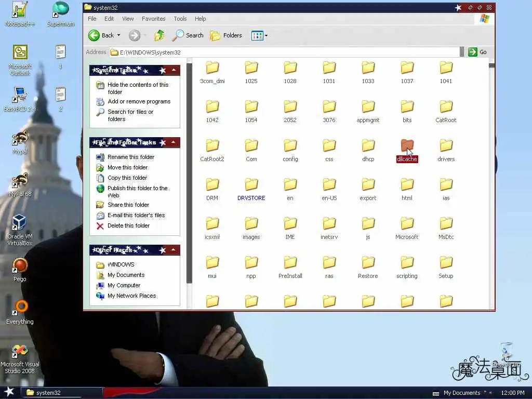
Task: Open the Everything desktop shortcut
Action: tap(20, 312)
